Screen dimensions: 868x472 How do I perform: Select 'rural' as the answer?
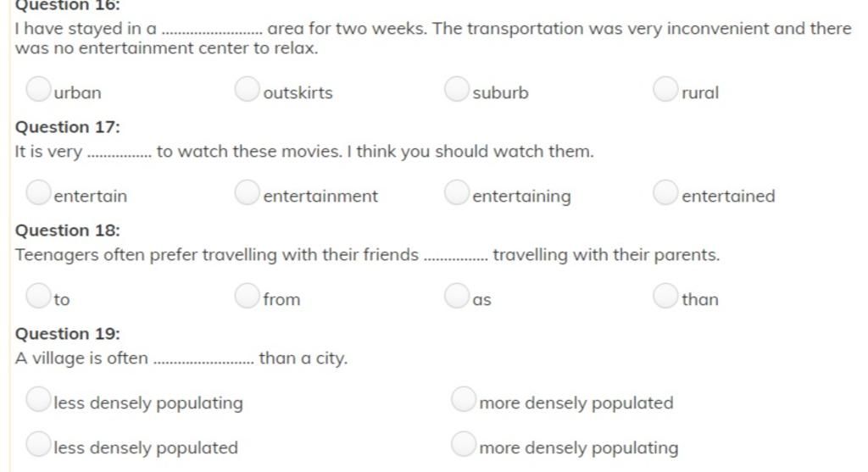[665, 88]
